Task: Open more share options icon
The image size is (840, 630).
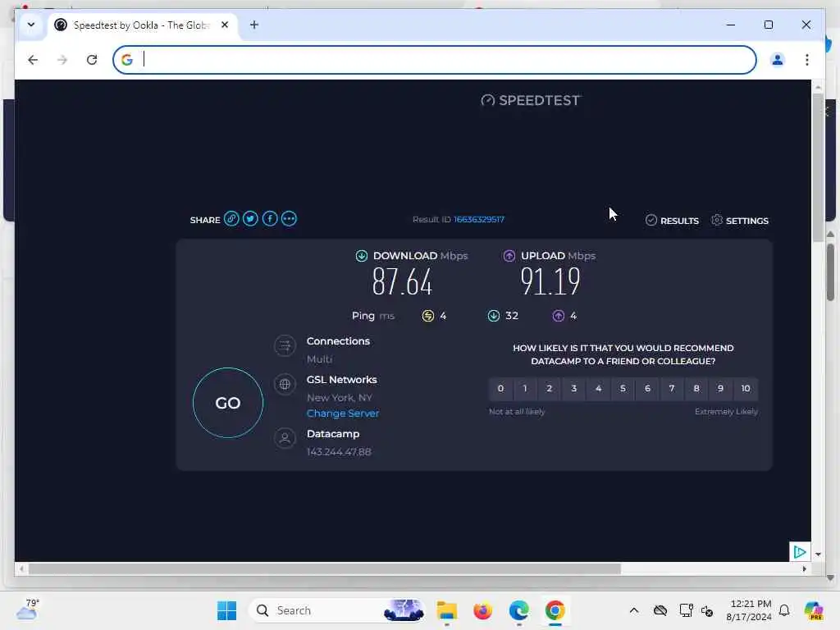Action: pos(289,218)
